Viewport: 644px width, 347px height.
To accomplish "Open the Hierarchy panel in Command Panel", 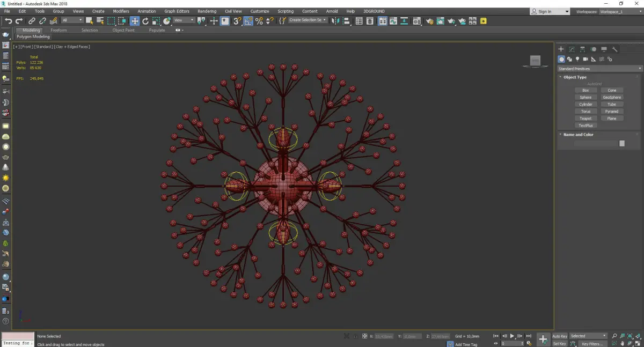I will pos(583,49).
